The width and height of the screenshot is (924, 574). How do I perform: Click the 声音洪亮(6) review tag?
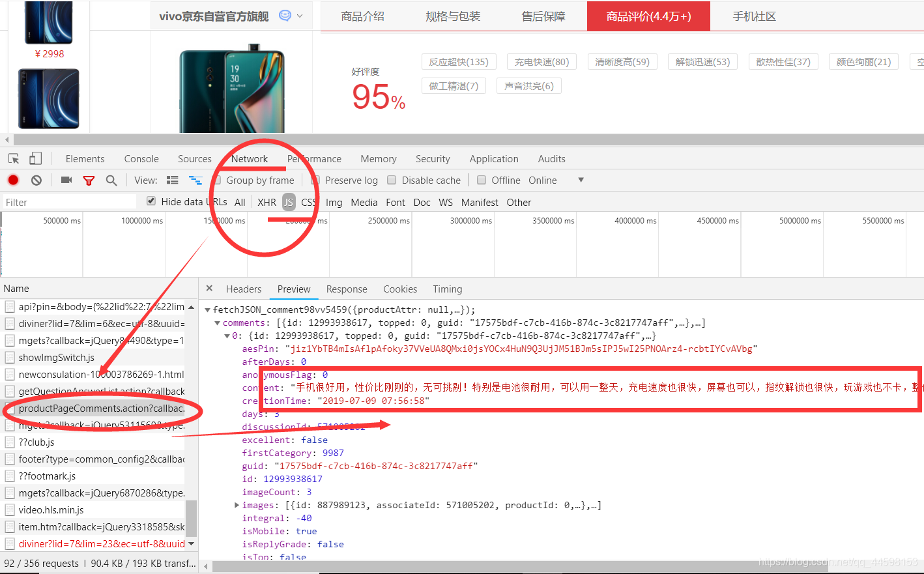point(529,86)
